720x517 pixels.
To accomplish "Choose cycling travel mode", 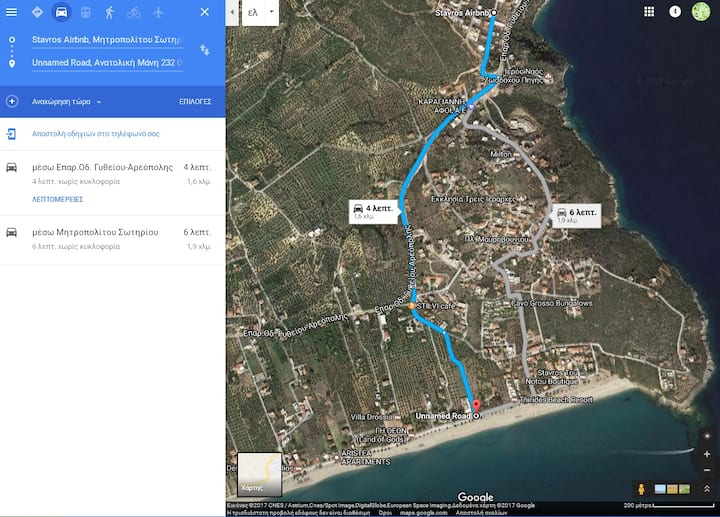I will [x=134, y=12].
